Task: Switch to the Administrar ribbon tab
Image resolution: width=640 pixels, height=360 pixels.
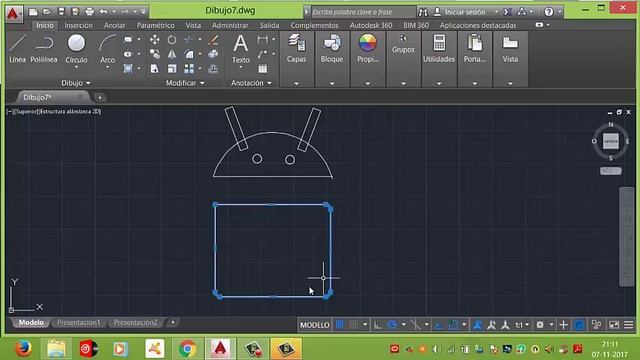Action: 230,25
